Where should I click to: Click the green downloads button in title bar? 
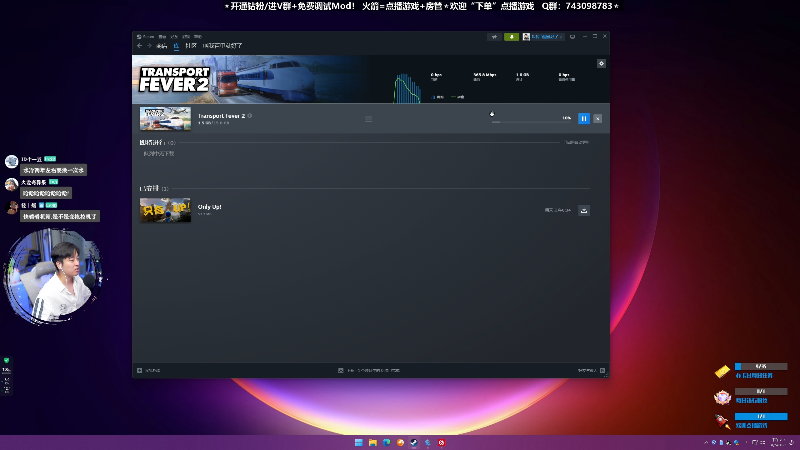point(511,37)
